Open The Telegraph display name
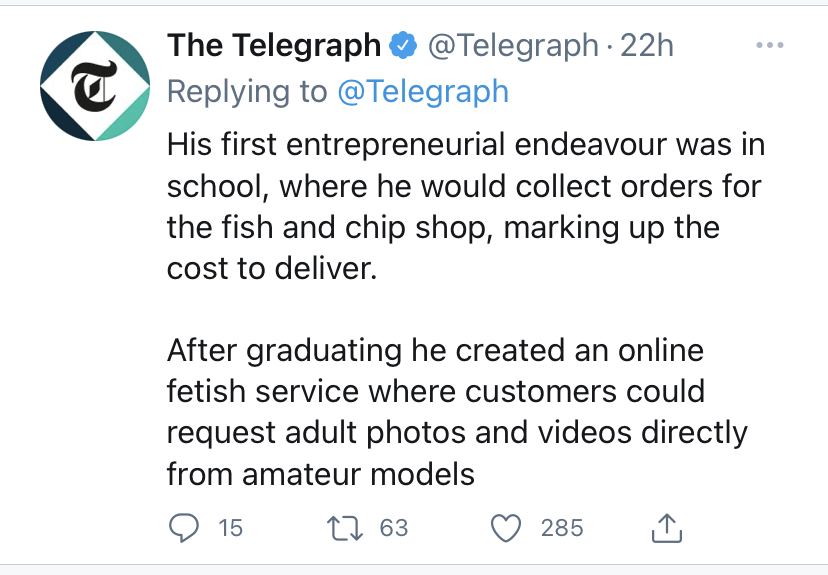Viewport: 828px width, 575px height. click(273, 46)
